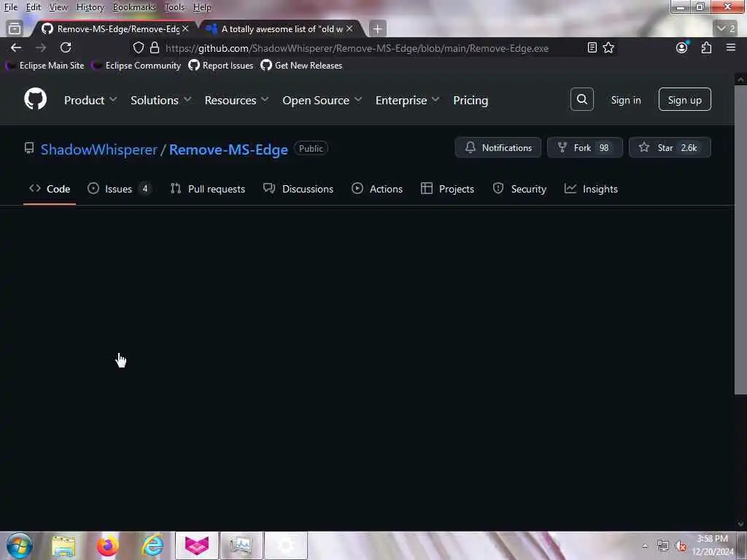This screenshot has width=747, height=560.
Task: Open the File menu
Action: pyautogui.click(x=10, y=7)
